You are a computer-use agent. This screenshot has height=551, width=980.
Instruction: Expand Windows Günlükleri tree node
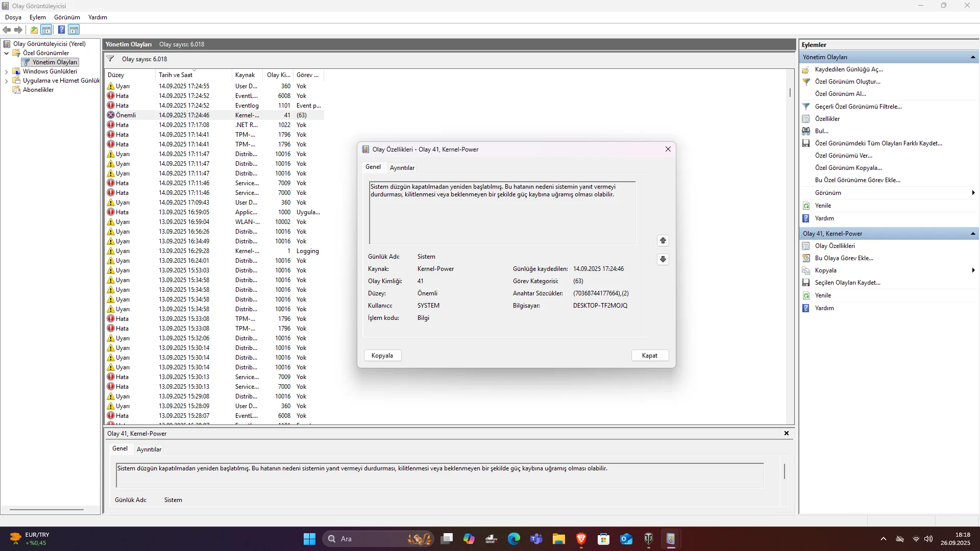pyautogui.click(x=6, y=72)
